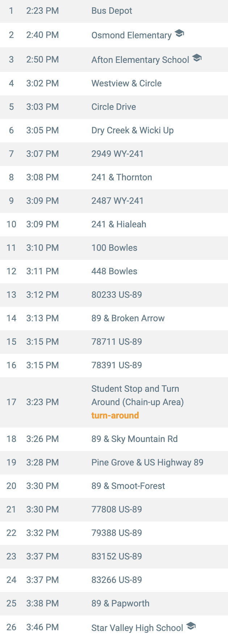
Task: Select the Bus Depot stop row
Action: tap(114, 11)
